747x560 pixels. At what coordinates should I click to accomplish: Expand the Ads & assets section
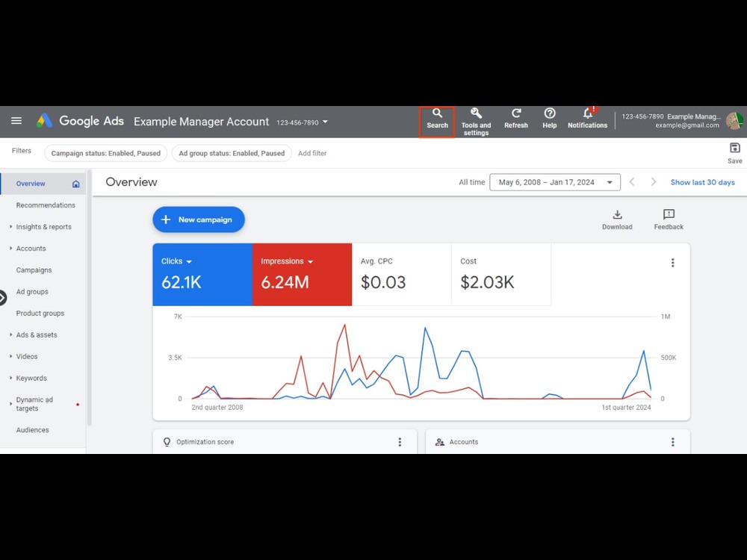pyautogui.click(x=10, y=335)
